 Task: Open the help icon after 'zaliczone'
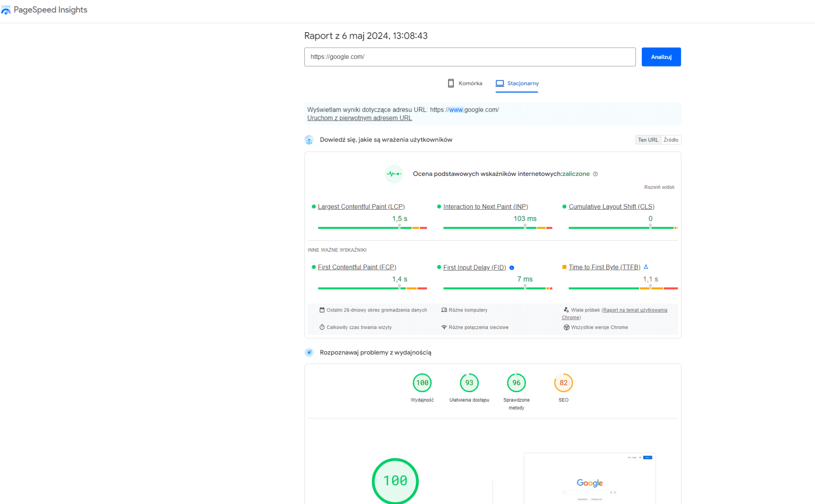point(595,174)
